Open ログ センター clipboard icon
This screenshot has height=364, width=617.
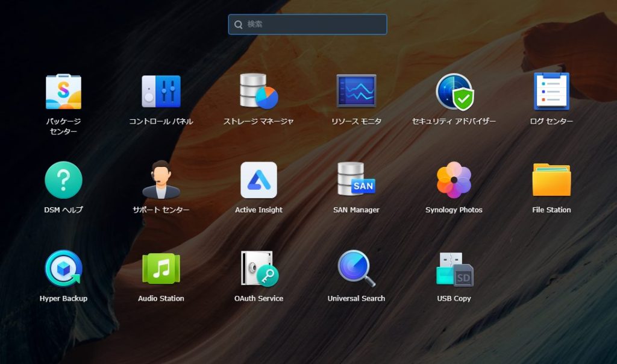tap(551, 92)
